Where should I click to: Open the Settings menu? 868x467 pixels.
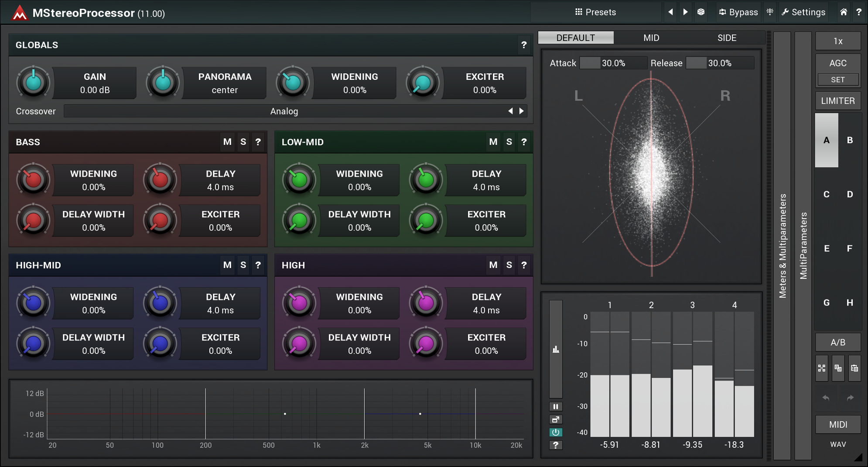[x=803, y=12]
